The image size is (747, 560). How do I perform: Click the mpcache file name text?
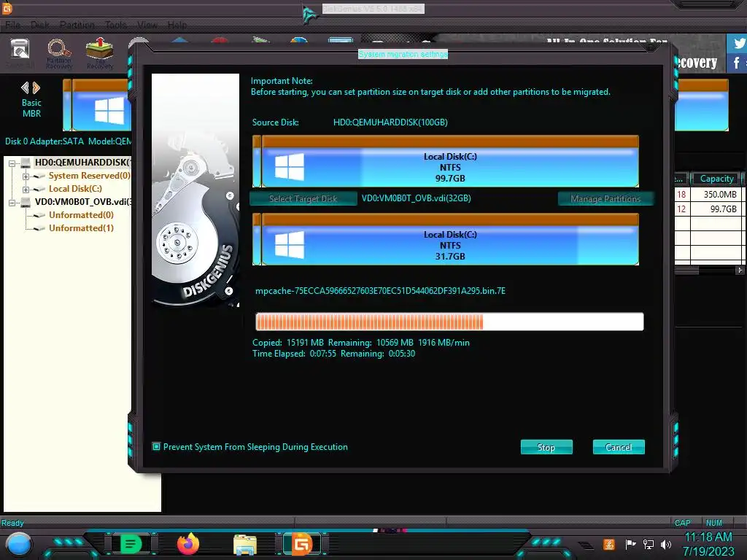point(380,290)
